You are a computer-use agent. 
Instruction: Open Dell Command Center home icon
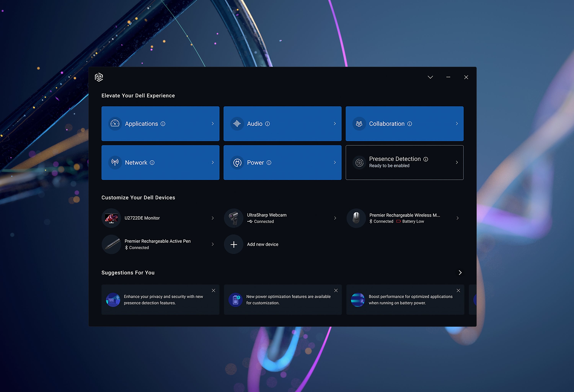coord(99,77)
